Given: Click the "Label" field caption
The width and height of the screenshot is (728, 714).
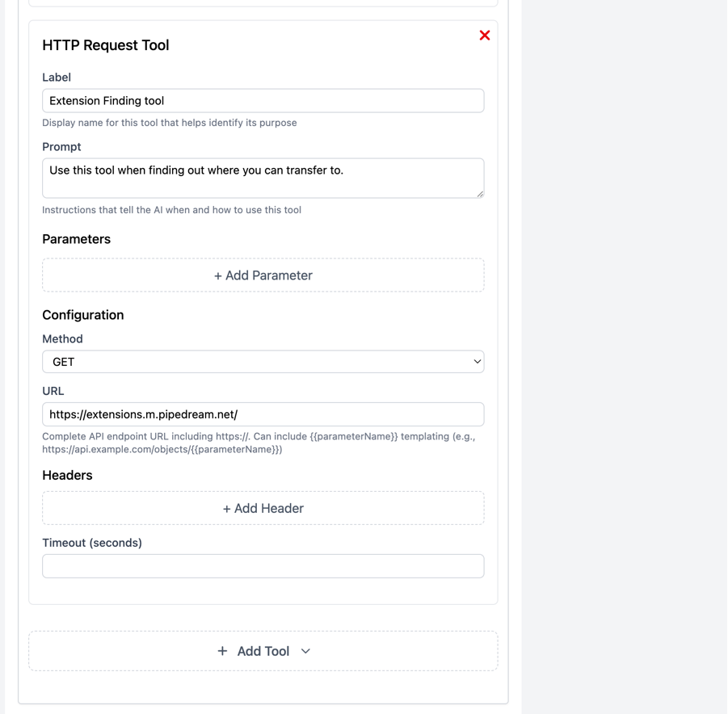Looking at the screenshot, I should point(57,78).
